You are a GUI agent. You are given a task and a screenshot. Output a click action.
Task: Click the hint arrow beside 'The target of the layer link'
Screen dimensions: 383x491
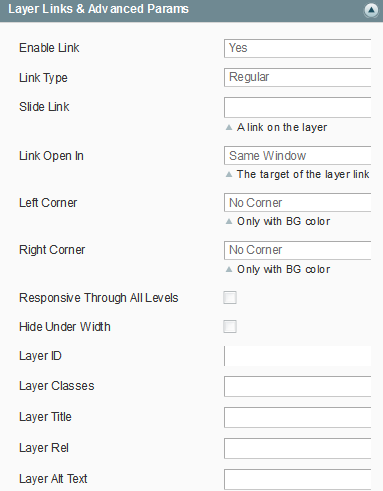(229, 174)
